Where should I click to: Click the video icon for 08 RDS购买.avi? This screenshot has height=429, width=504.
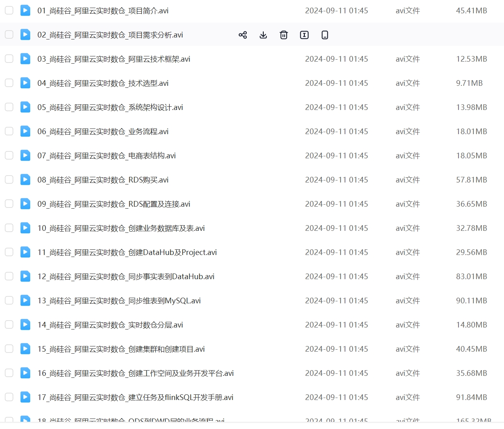coord(25,180)
